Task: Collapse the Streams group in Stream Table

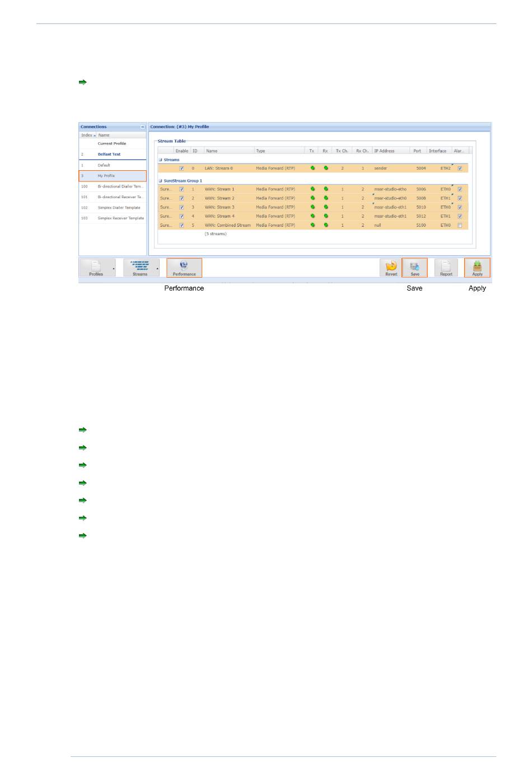Action: pyautogui.click(x=160, y=160)
